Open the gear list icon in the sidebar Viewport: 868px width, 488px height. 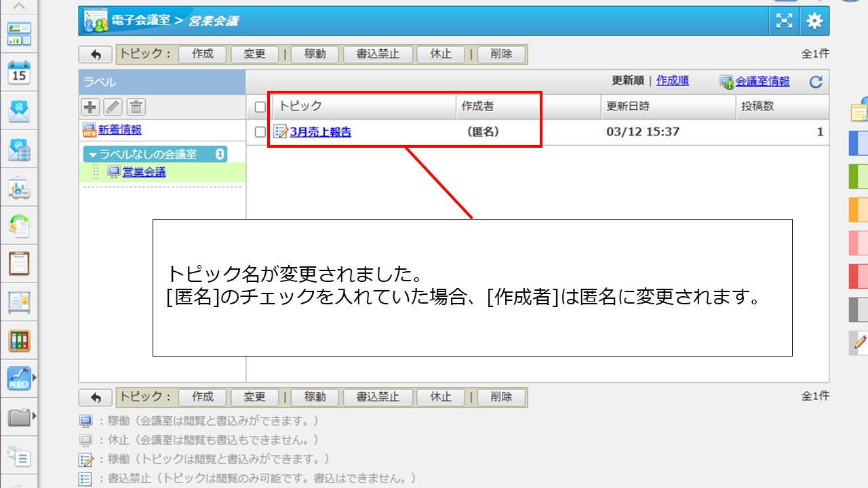click(x=19, y=455)
